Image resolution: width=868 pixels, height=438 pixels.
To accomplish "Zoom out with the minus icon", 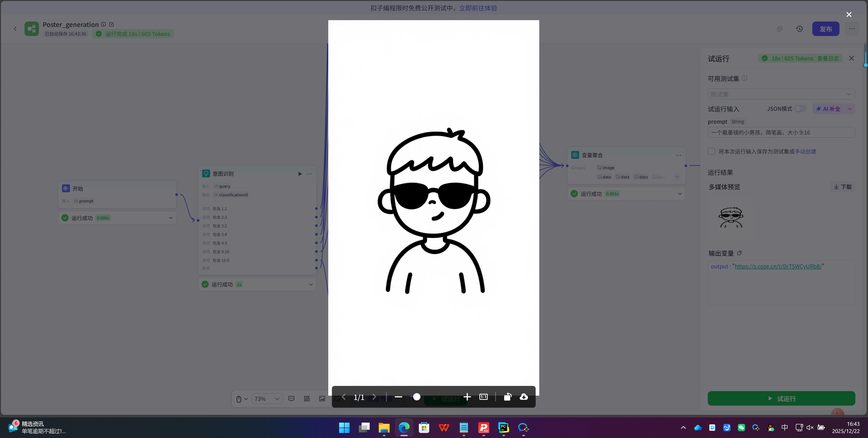I will (x=398, y=397).
